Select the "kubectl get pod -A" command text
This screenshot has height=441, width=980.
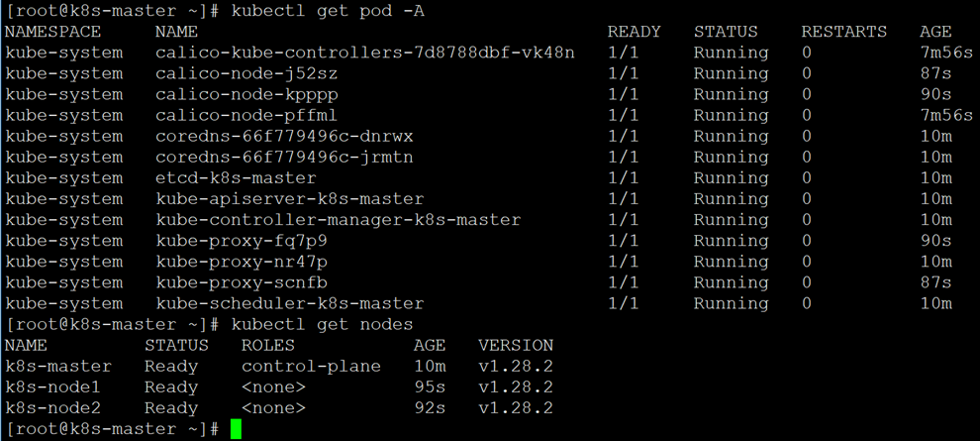pyautogui.click(x=328, y=11)
